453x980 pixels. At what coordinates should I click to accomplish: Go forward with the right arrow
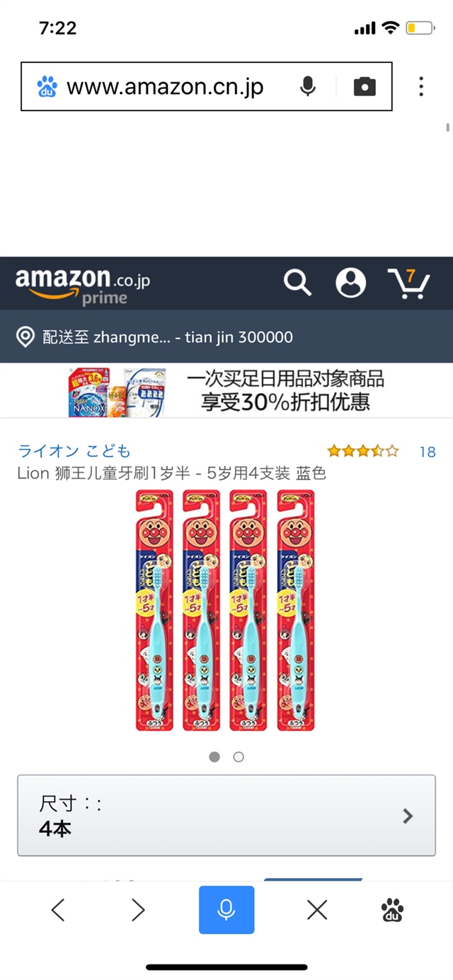138,910
